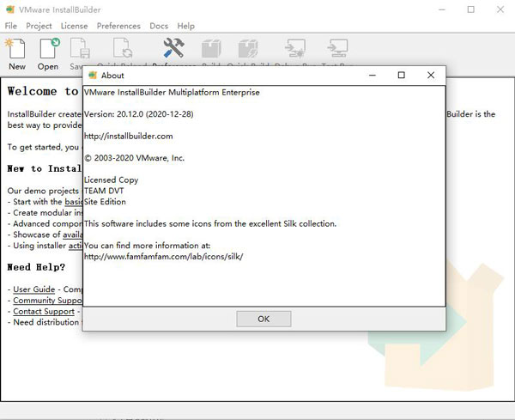515x420 pixels.
Task: Click the © 2003-2020 VMware, Inc. text
Action: click(135, 158)
